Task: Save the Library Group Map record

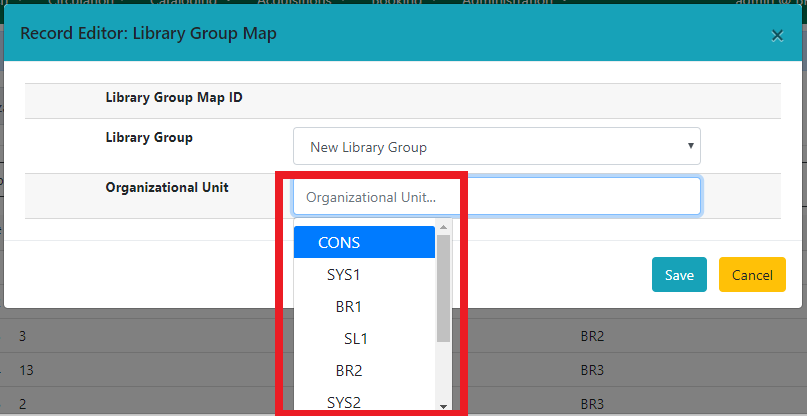Action: (679, 275)
